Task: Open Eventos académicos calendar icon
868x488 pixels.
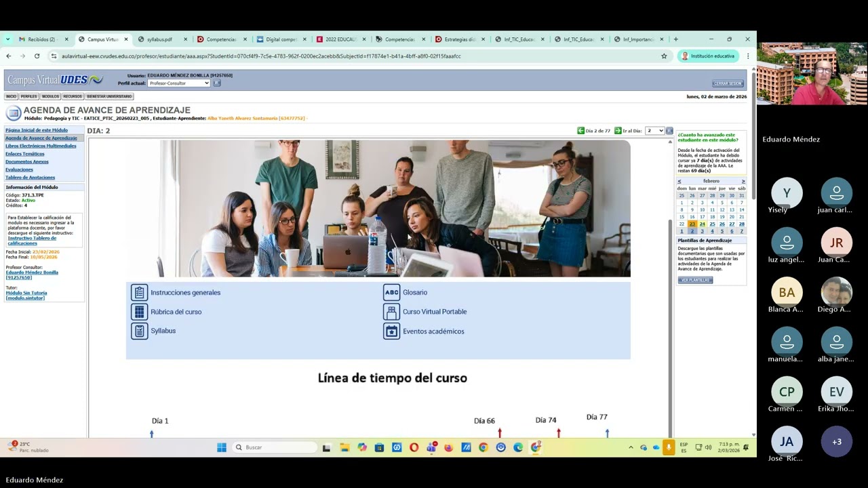Action: tap(391, 331)
